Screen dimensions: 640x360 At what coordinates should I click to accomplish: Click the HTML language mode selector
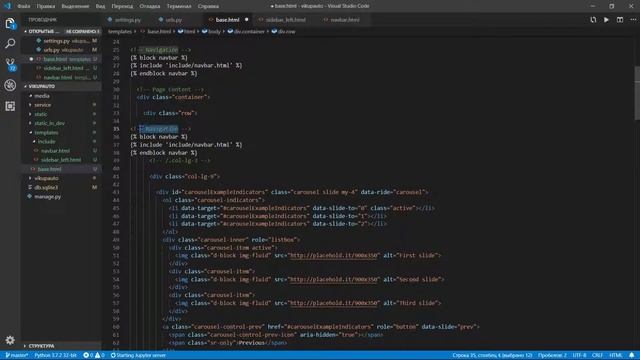(x=616, y=355)
